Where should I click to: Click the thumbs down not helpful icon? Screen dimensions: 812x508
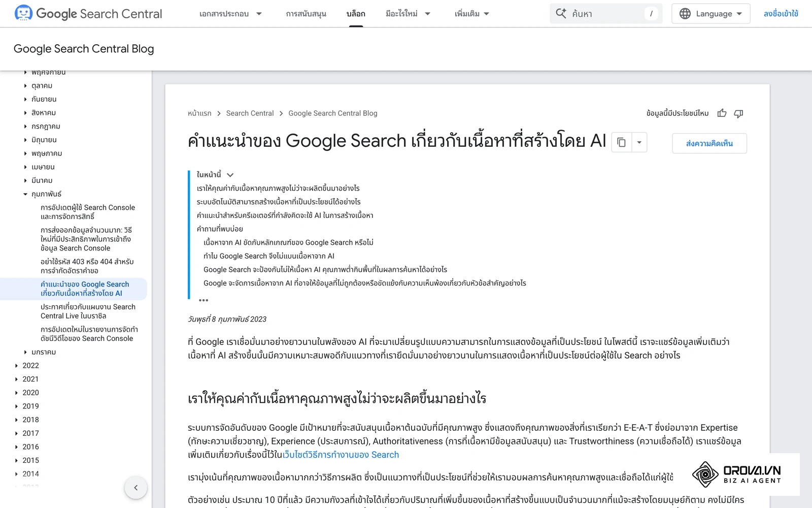738,113
